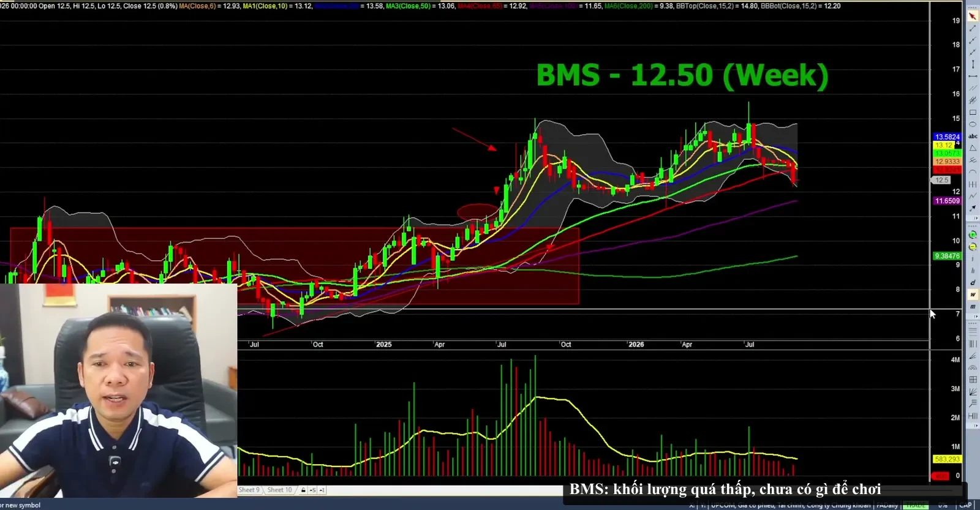The width and height of the screenshot is (980, 510).
Task: Click the green zoom-in icon
Action: point(973,234)
